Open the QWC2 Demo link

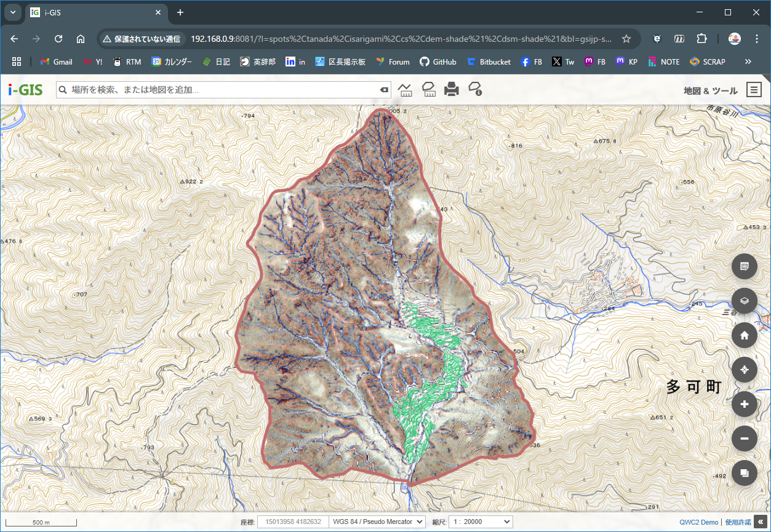[x=699, y=522]
